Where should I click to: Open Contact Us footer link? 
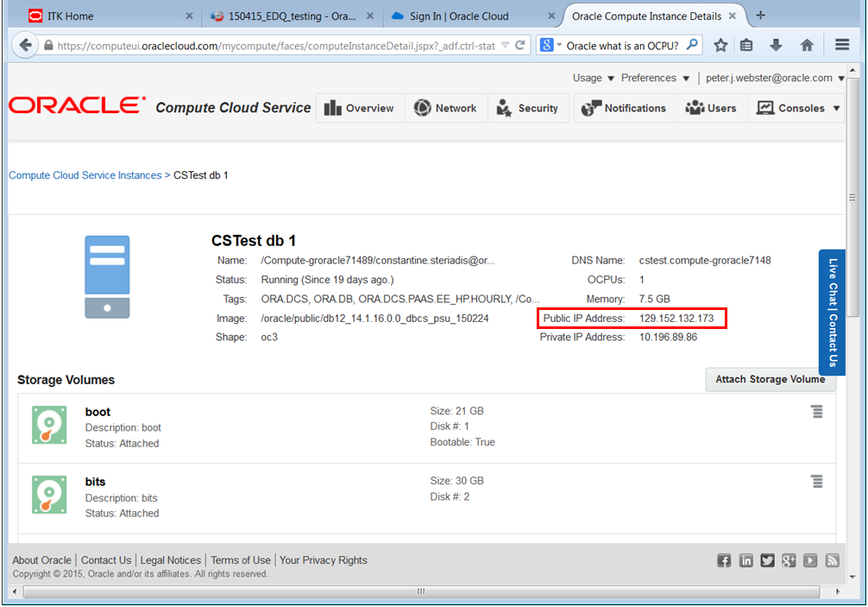106,560
